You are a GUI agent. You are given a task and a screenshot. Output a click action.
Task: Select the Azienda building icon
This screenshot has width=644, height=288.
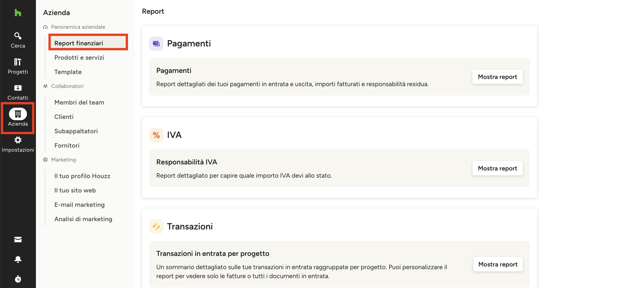(18, 114)
